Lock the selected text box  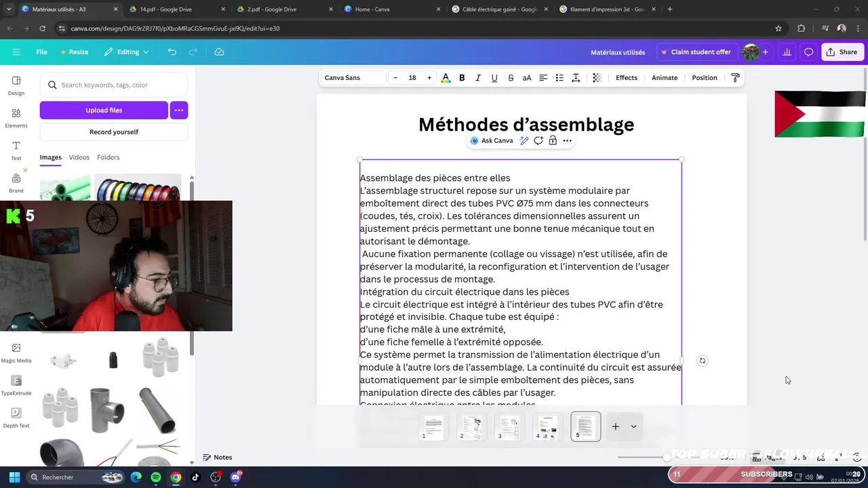pos(553,141)
